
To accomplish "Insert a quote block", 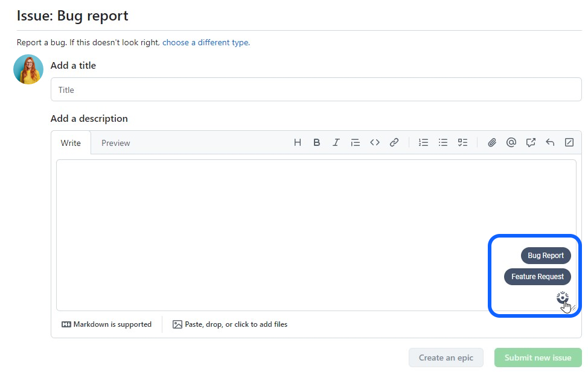I will pyautogui.click(x=355, y=143).
